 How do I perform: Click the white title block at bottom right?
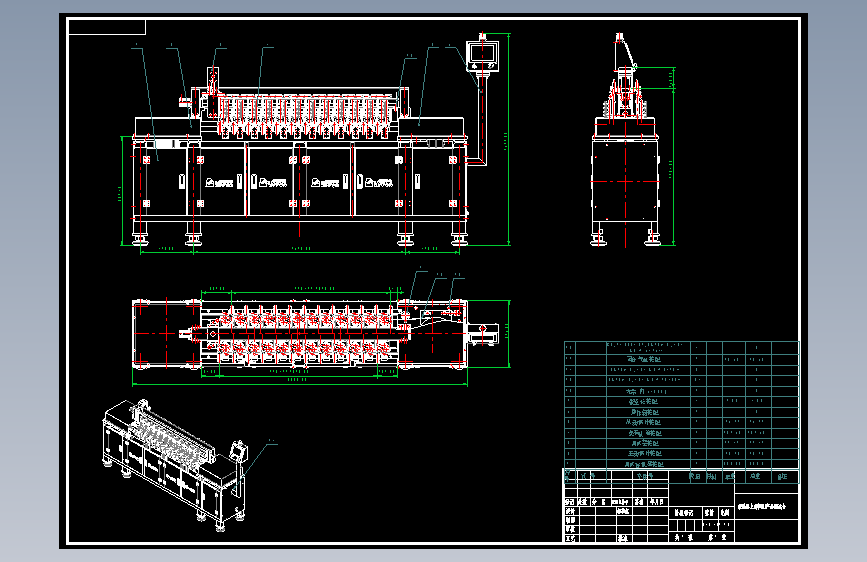(x=681, y=506)
